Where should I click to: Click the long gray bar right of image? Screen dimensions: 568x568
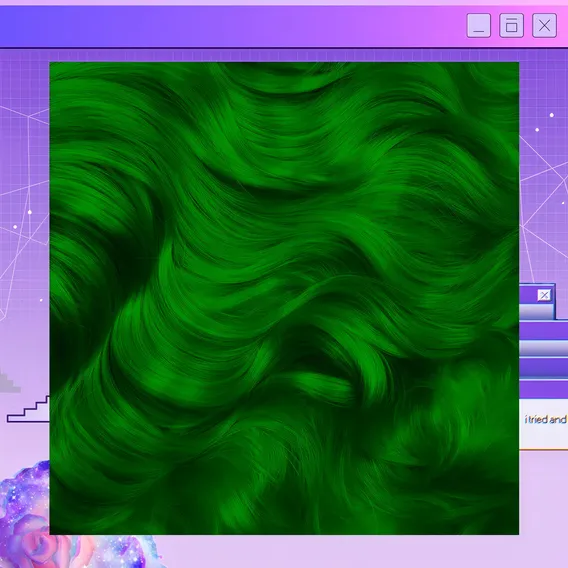pyautogui.click(x=543, y=348)
